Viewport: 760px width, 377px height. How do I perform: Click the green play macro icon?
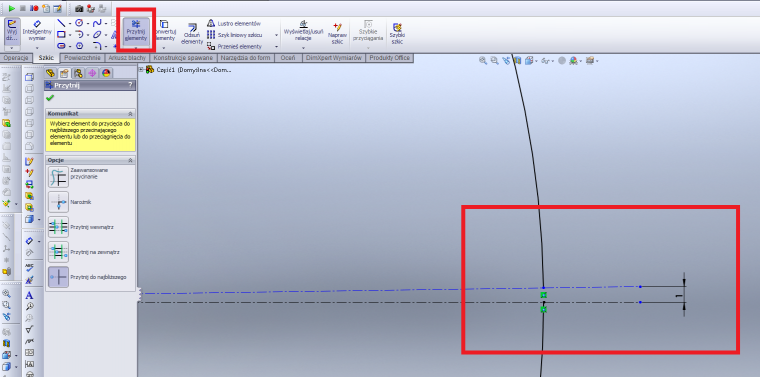pos(12,8)
